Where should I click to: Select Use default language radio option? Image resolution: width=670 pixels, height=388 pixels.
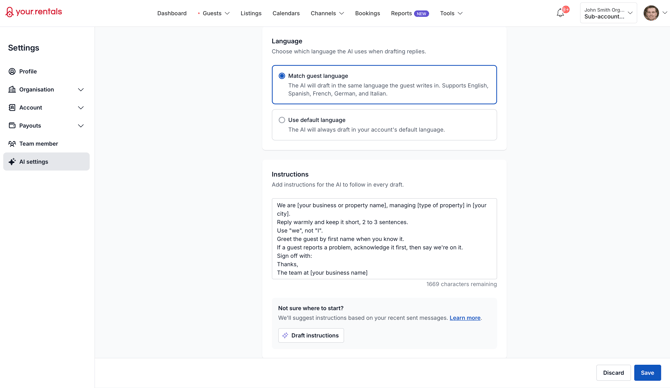(x=282, y=120)
